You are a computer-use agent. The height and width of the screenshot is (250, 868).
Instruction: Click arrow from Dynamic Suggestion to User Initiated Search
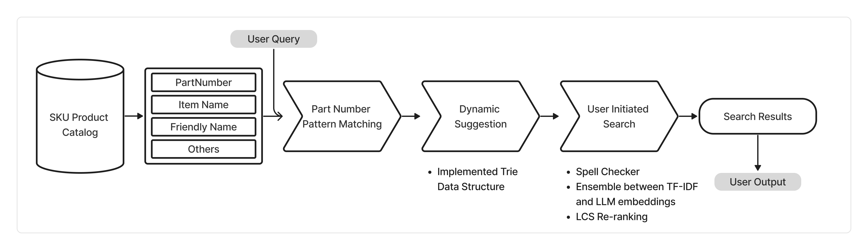tap(549, 116)
